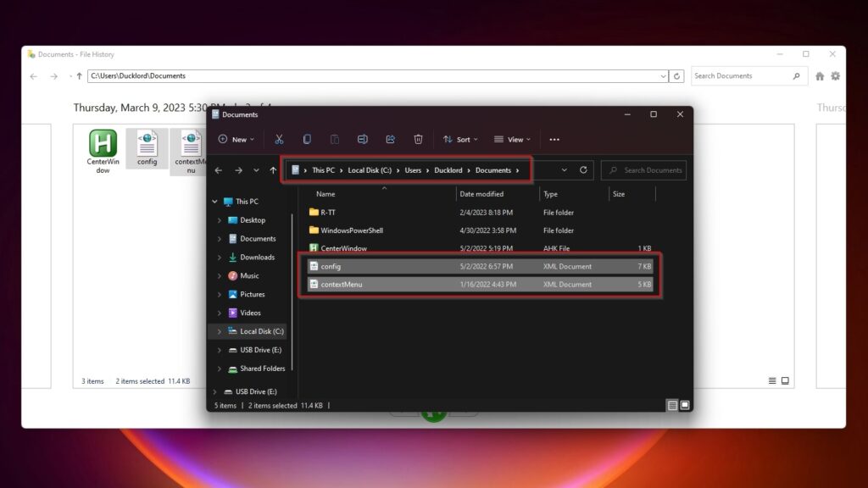Select the CenterWindow AHK file row
The height and width of the screenshot is (488, 868).
481,248
